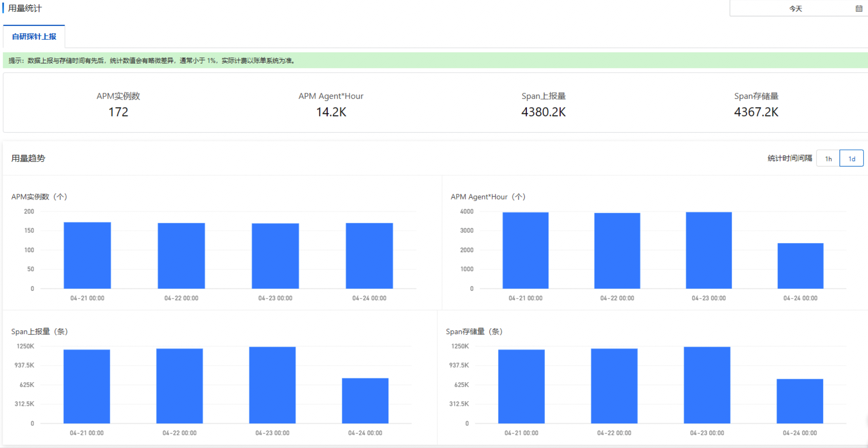Click the APM Agent*Hour 14.2K summary
Screen dimensions: 868x448
pyautogui.click(x=331, y=112)
